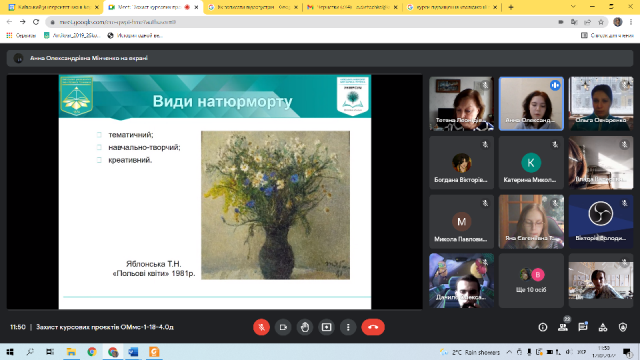The image size is (640, 360).
Task: Show the participants list panel
Action: pyautogui.click(x=563, y=327)
